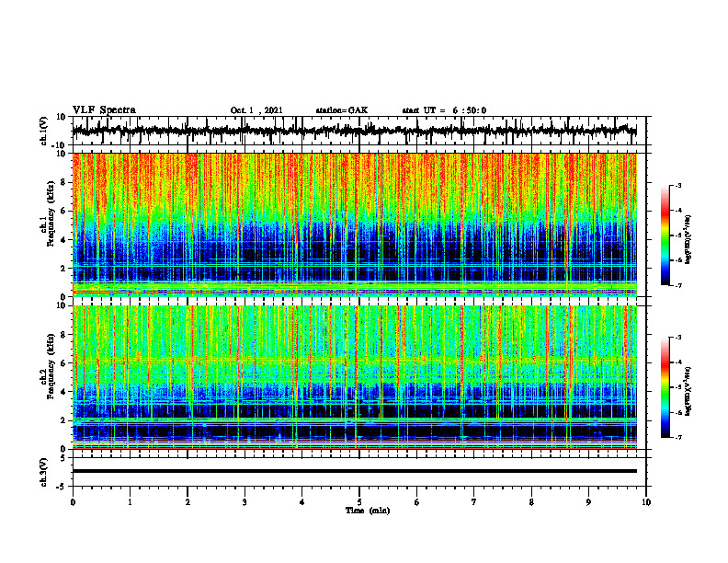Viewport: 728px width, 563px height.
Task: Click the "3" time axis tick label
Action: pyautogui.click(x=245, y=502)
